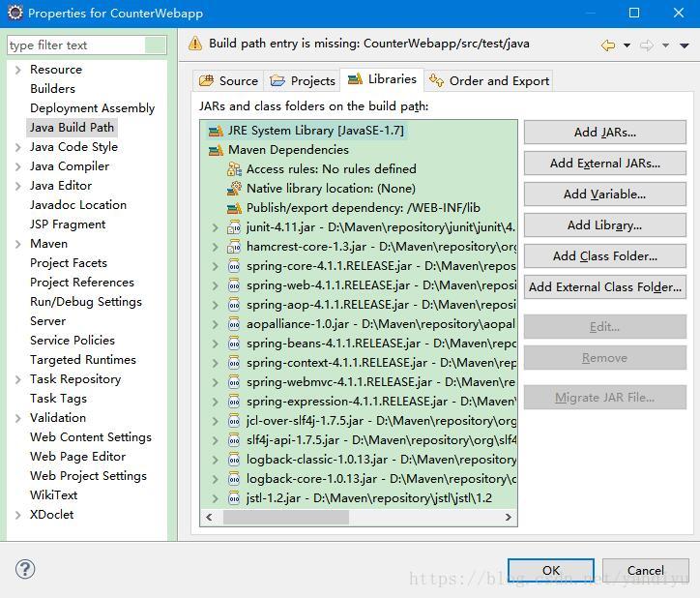Switch to the Source tab
Screen dimensions: 700x598
click(228, 81)
